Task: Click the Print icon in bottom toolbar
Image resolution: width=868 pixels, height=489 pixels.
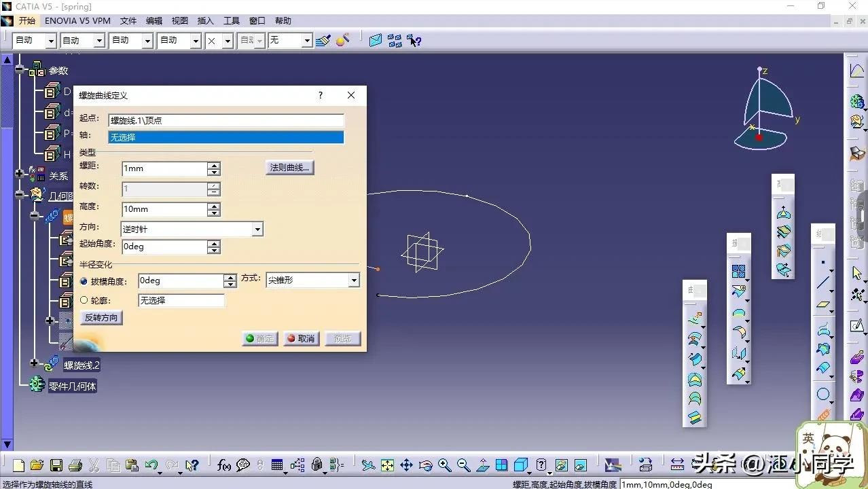Action: [75, 465]
